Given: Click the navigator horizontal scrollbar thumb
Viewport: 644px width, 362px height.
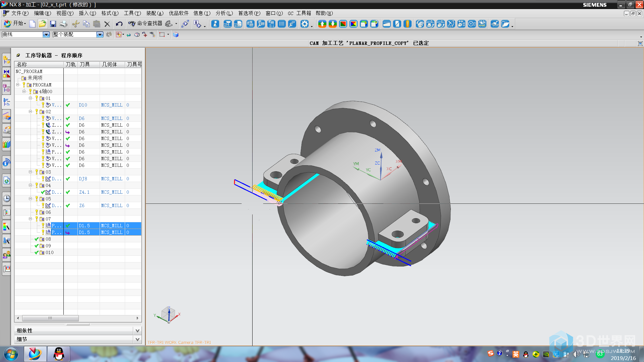Looking at the screenshot, I should (50, 318).
